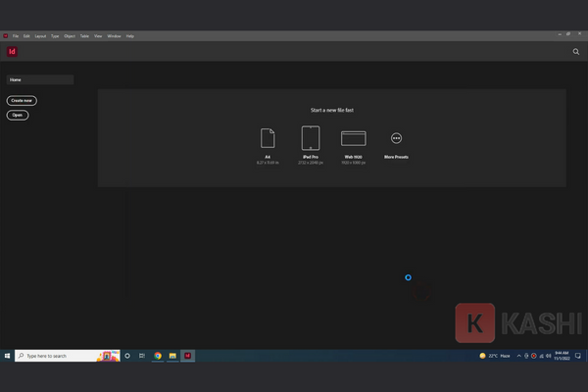This screenshot has height=392, width=588.
Task: Launch Chrome from the taskbar
Action: (x=158, y=356)
